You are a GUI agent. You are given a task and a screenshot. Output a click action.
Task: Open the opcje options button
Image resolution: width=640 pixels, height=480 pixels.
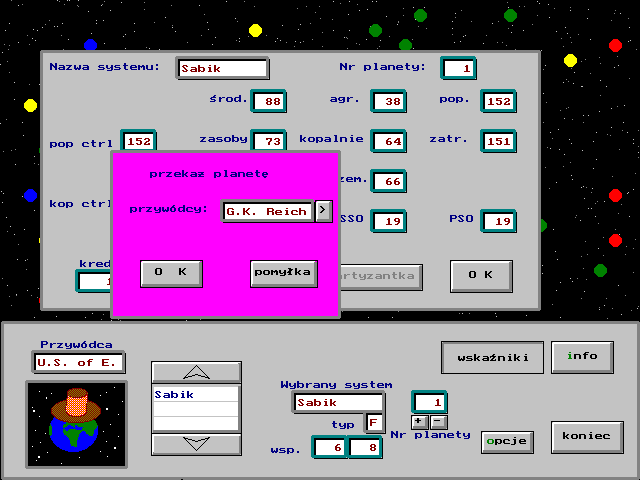click(x=507, y=442)
